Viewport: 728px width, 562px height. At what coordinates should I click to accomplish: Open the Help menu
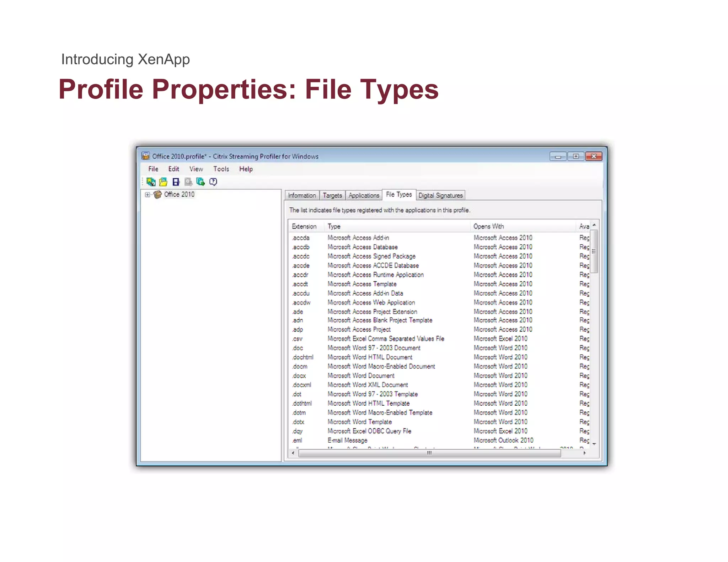tap(246, 169)
